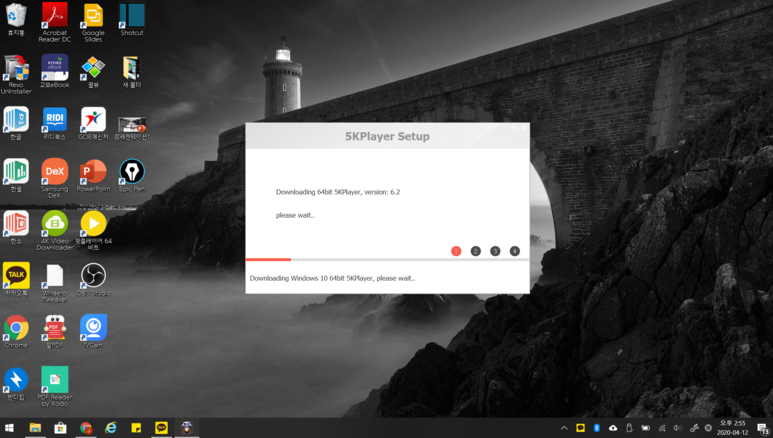The width and height of the screenshot is (773, 438).
Task: Click the KakaoTalk tray icon
Action: [580, 428]
